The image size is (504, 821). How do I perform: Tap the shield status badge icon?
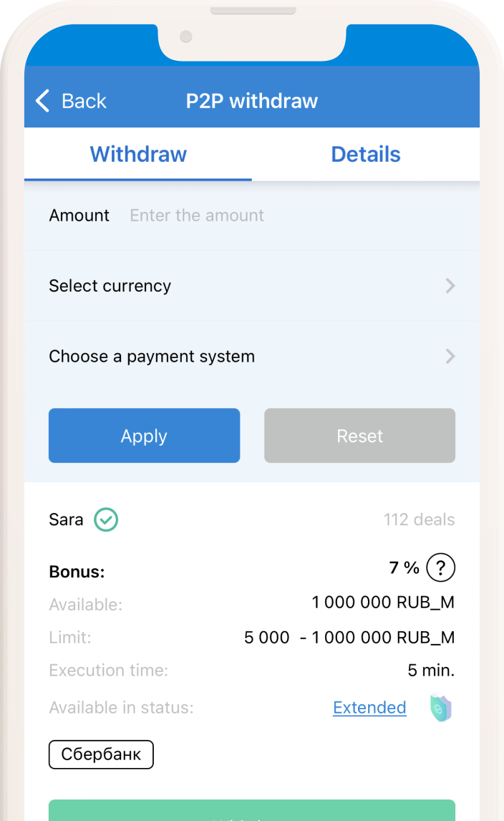[x=440, y=708]
